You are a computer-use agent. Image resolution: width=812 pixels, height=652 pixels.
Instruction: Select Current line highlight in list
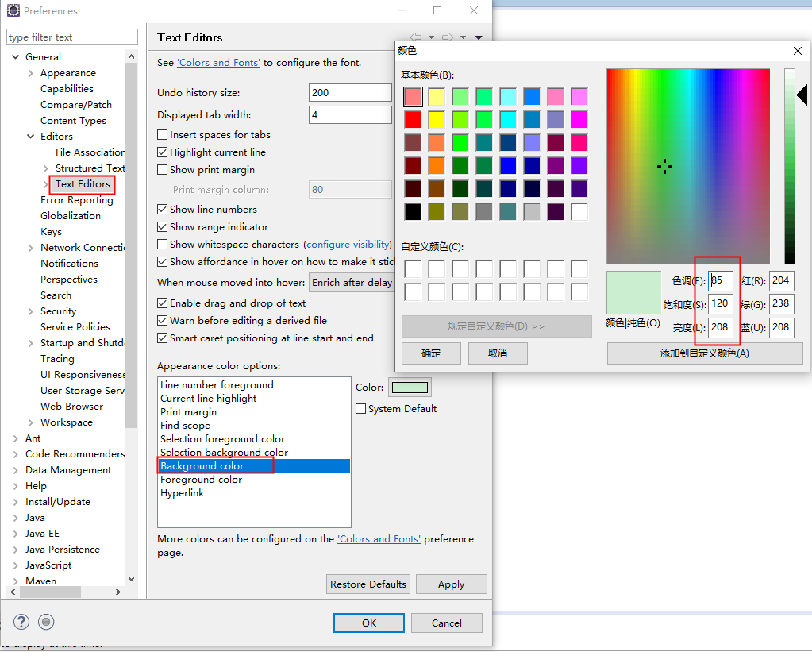click(208, 399)
